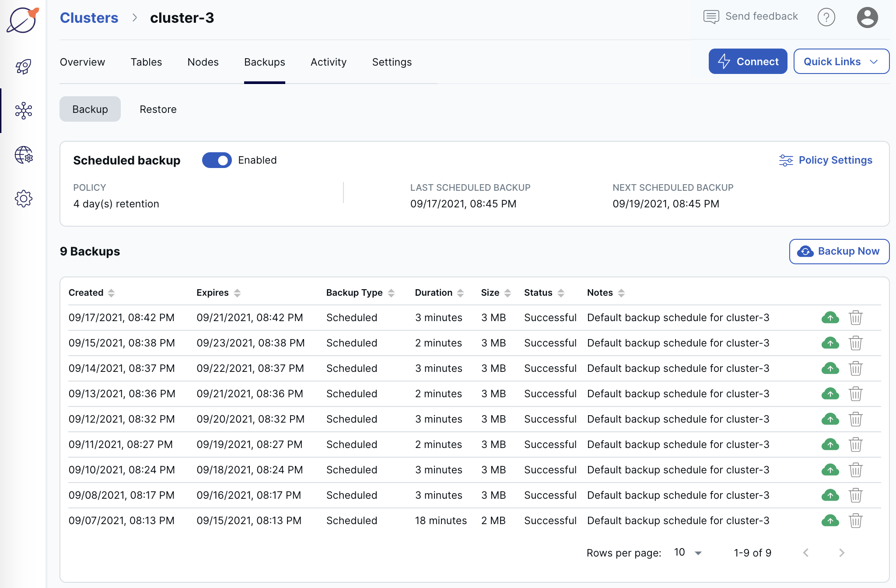The height and width of the screenshot is (588, 896).
Task: Restore the 09/10/2021 08:24 PM backup
Action: [830, 470]
